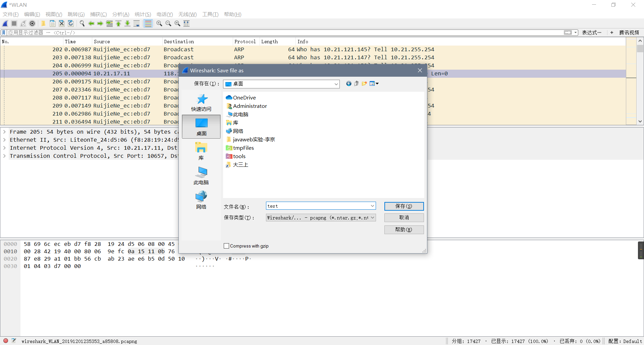Open the 编辑(E) menu
644x345 pixels.
[x=32, y=14]
